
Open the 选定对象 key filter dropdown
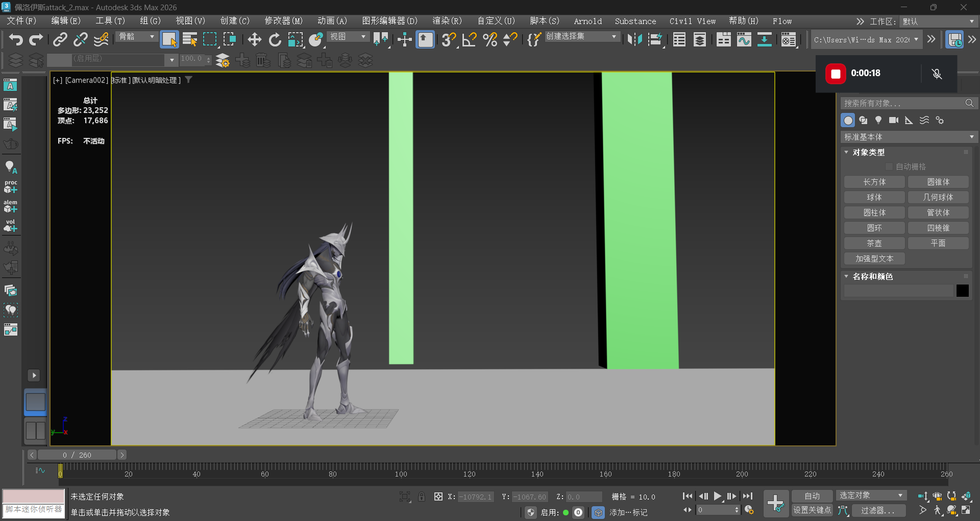871,495
